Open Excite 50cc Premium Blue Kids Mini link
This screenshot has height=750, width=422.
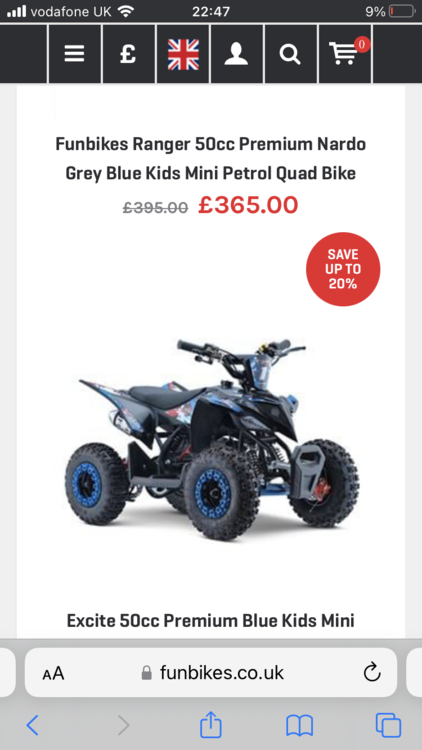211,621
